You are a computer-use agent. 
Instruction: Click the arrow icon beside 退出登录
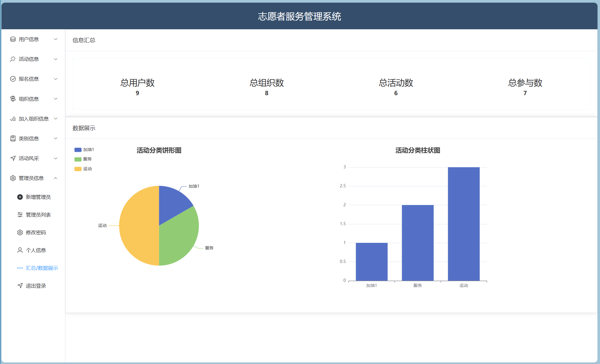click(x=20, y=286)
